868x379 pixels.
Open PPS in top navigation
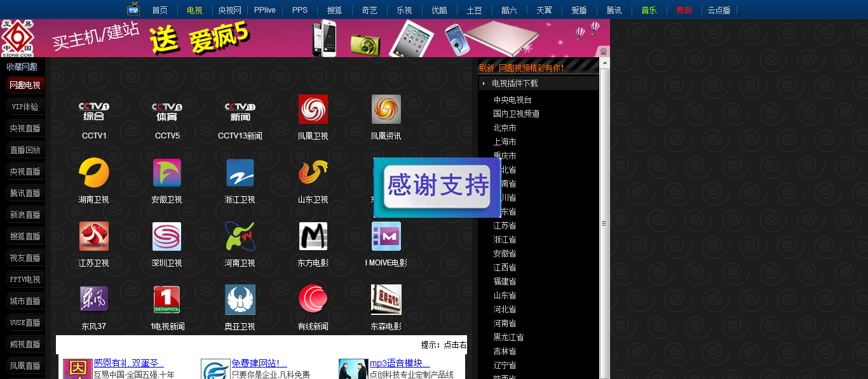[300, 10]
